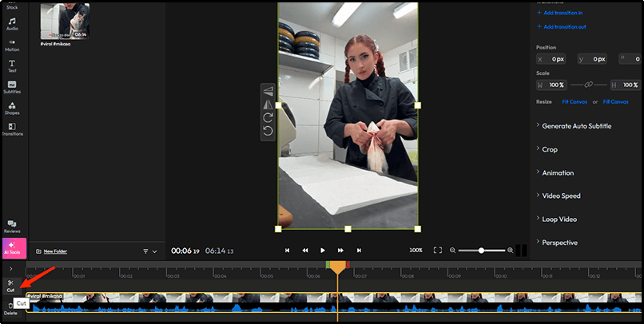The width and height of the screenshot is (644, 324).
Task: Toggle the scale aspect ratio link
Action: (587, 85)
